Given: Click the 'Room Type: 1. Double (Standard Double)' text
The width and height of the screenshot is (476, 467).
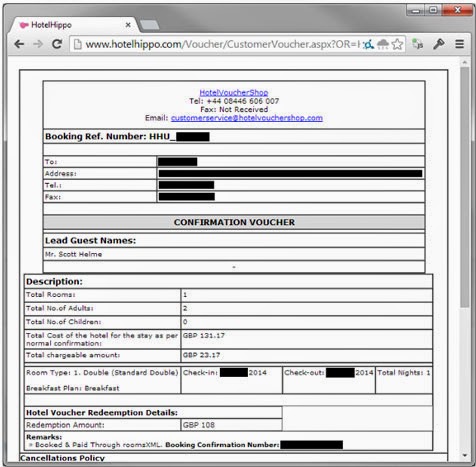Looking at the screenshot, I should pyautogui.click(x=102, y=373).
